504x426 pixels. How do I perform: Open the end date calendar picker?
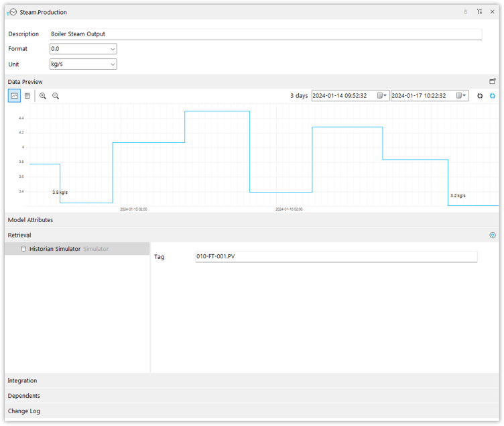[x=461, y=95]
